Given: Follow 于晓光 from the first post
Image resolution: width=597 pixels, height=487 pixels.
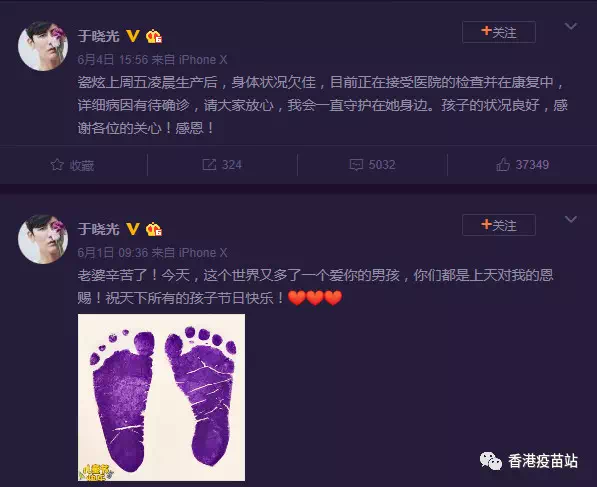Looking at the screenshot, I should (x=499, y=32).
